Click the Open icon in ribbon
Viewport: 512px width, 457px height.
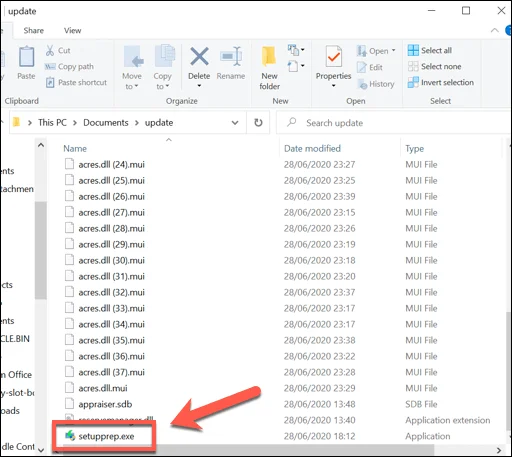pyautogui.click(x=361, y=51)
